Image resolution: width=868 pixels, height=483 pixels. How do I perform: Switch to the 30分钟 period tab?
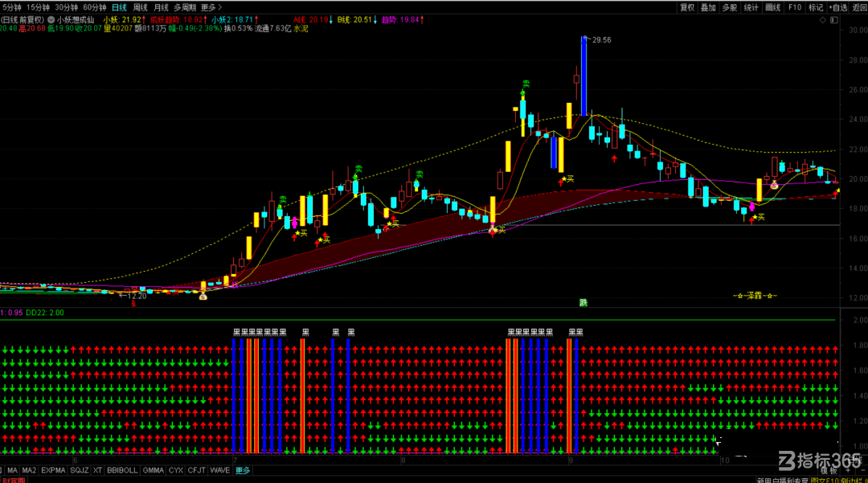[x=66, y=7]
